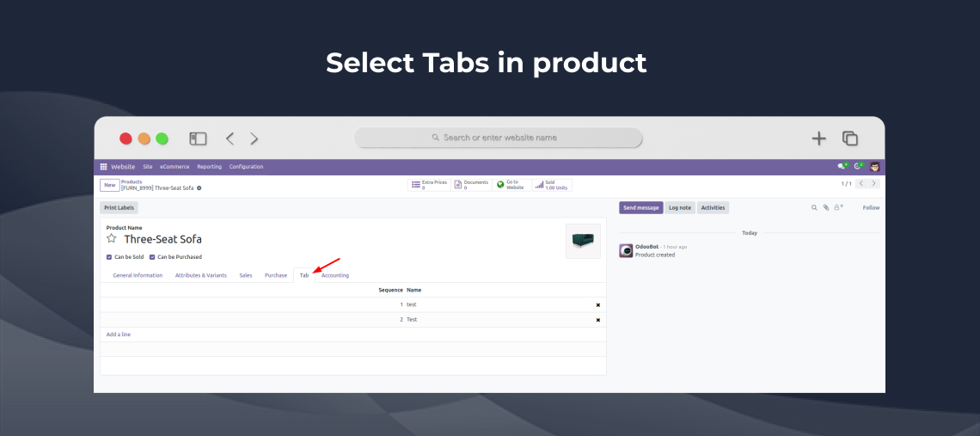The height and width of the screenshot is (436, 980).
Task: Click Add a line link
Action: pos(119,334)
